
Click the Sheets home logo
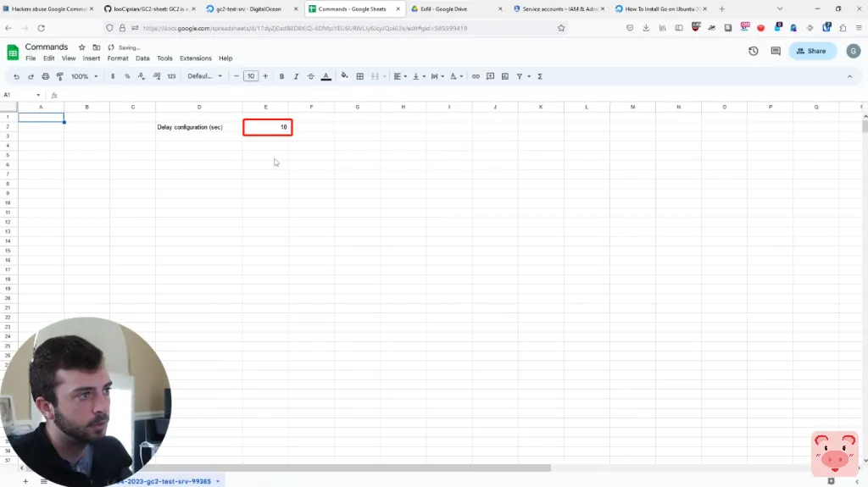pyautogui.click(x=12, y=53)
